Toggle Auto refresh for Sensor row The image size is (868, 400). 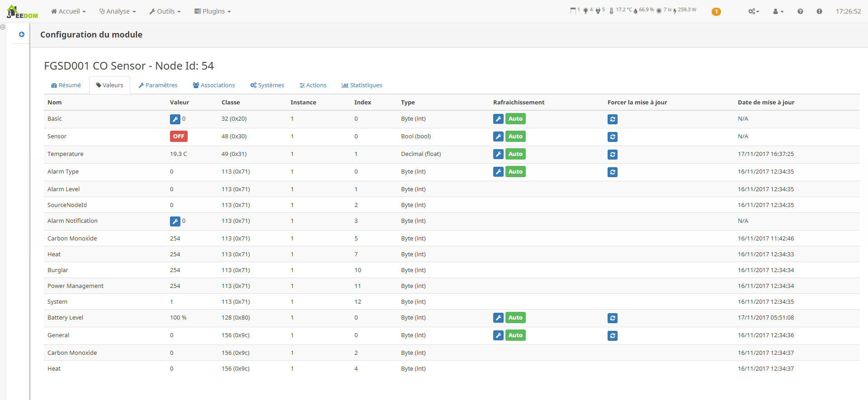click(515, 136)
